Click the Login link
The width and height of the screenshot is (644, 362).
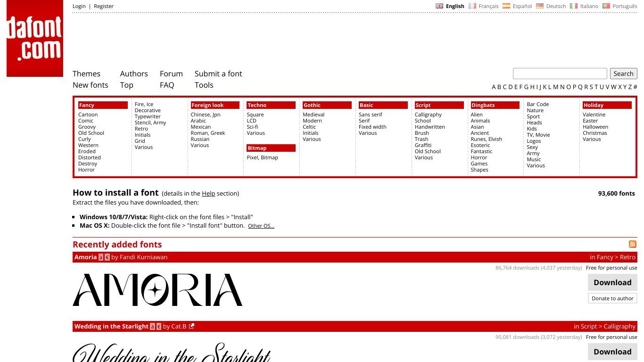tap(79, 6)
